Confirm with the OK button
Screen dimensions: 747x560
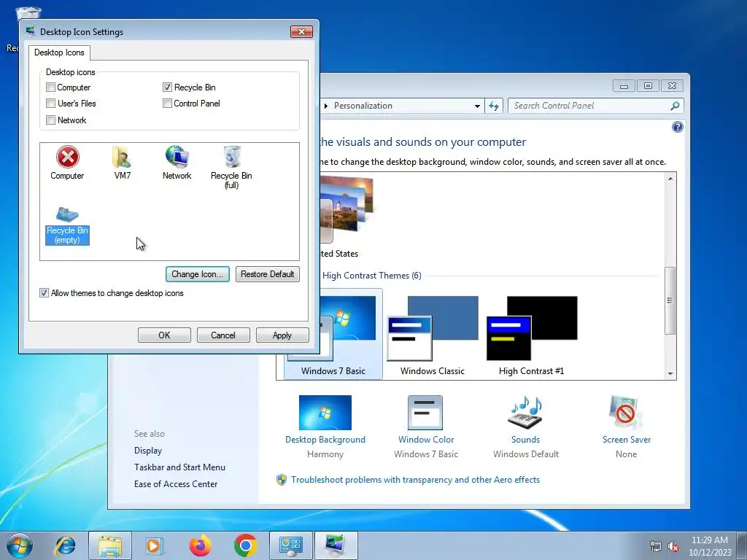coord(164,335)
